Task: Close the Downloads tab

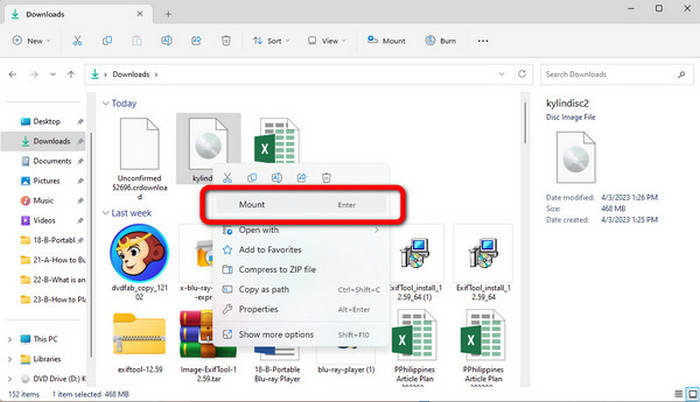Action: (140, 14)
